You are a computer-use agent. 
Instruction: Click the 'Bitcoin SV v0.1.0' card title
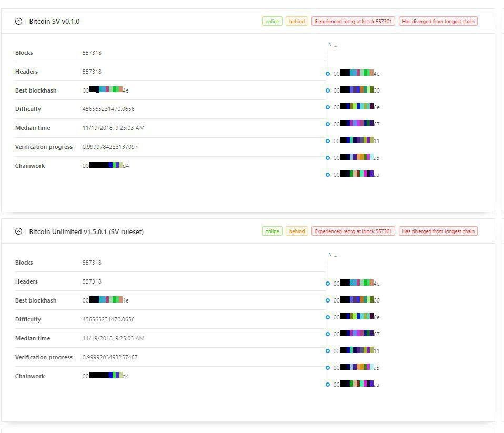(54, 22)
